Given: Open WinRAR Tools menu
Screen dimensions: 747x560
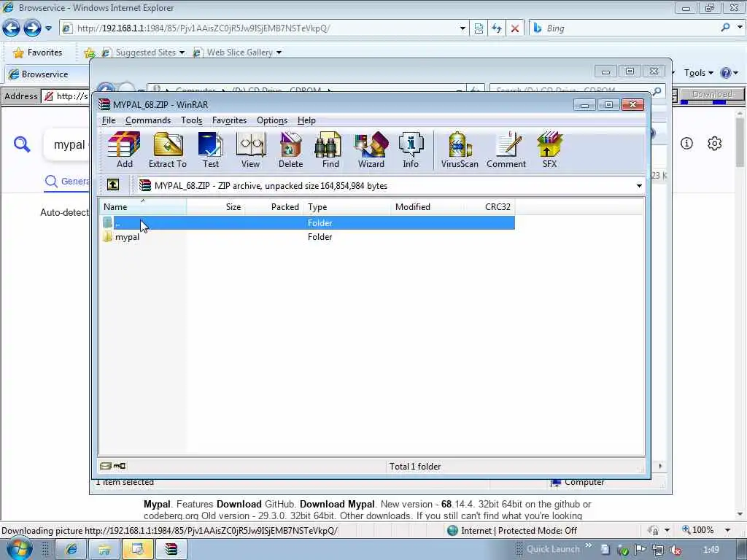Looking at the screenshot, I should pos(192,120).
